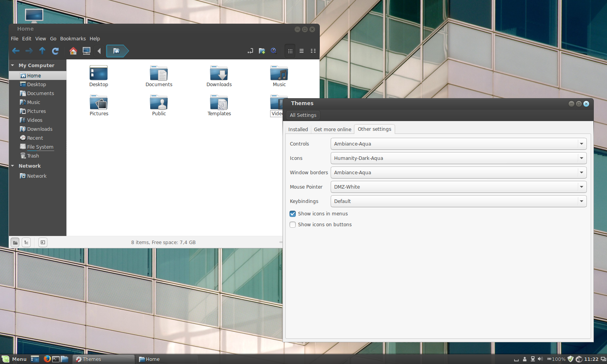
Task: Switch to compact view icon
Action: pyautogui.click(x=313, y=51)
